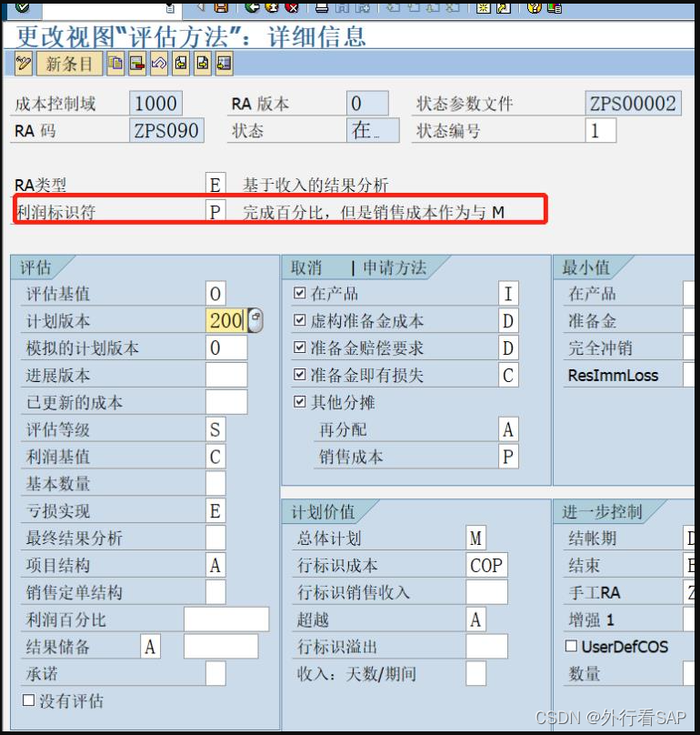This screenshot has height=735, width=700.
Task: Click the empty 承诺 field
Action: click(x=215, y=673)
